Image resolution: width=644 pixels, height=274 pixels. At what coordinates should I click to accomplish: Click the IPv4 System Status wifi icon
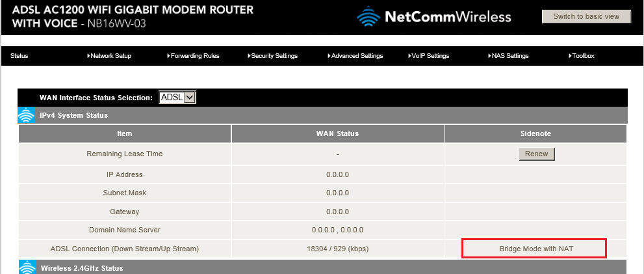[26, 115]
